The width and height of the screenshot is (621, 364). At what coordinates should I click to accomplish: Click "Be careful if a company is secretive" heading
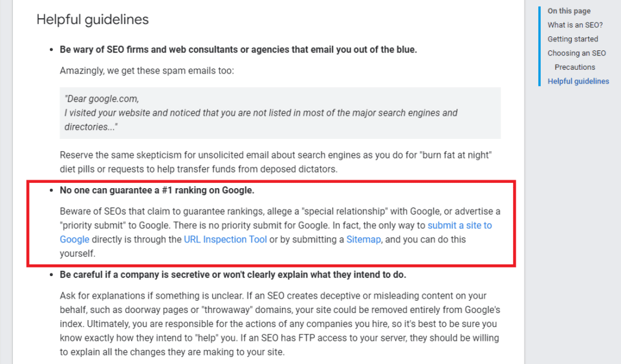click(x=233, y=275)
